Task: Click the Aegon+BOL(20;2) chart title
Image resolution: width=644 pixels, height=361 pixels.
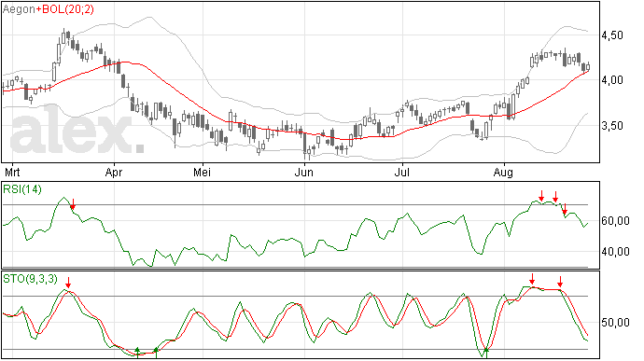Action: [49, 9]
